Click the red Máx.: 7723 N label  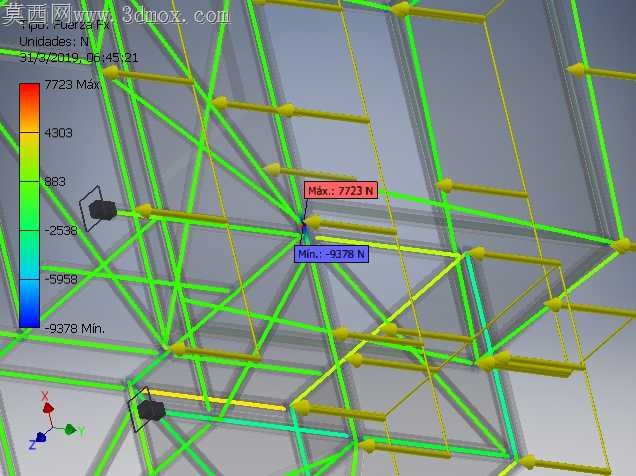(x=341, y=191)
